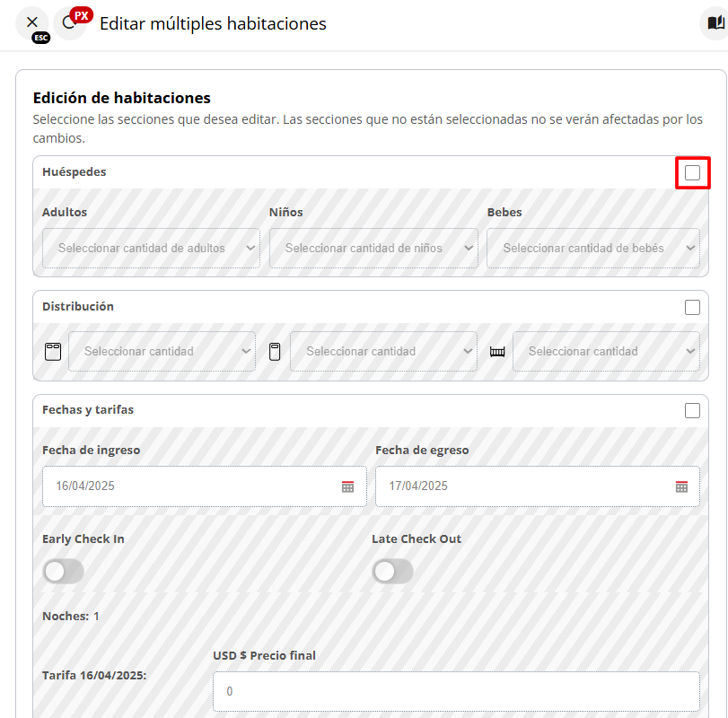Click the refresh icon in the header
The width and height of the screenshot is (728, 718).
tap(71, 23)
